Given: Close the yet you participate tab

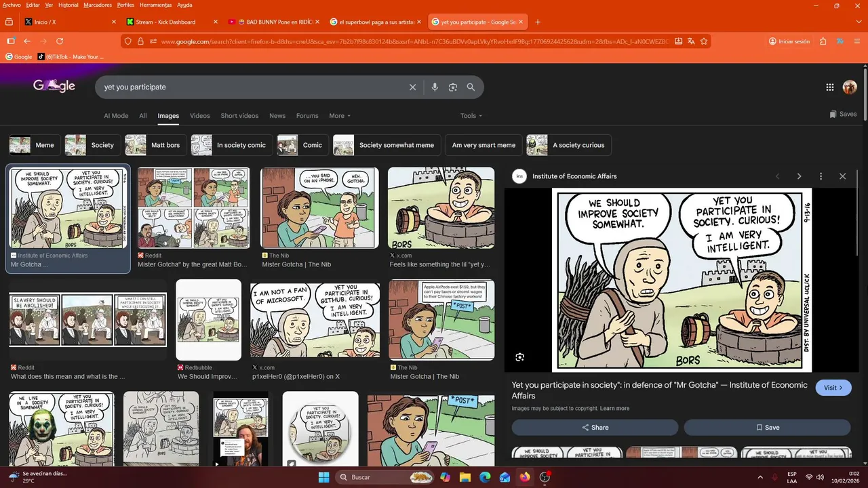Looking at the screenshot, I should point(521,22).
